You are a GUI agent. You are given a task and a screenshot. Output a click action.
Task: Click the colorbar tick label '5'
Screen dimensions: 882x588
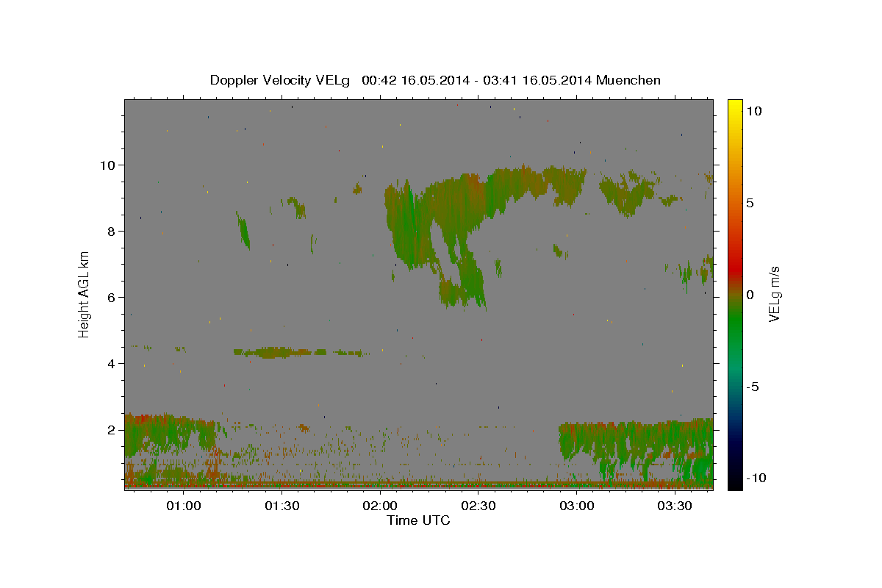click(x=750, y=203)
